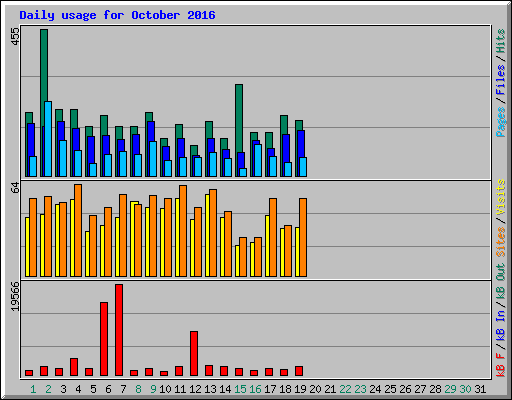Screen dimensions: 512x400
Task: Click the orange sites bar for day 19
Action: tap(303, 237)
